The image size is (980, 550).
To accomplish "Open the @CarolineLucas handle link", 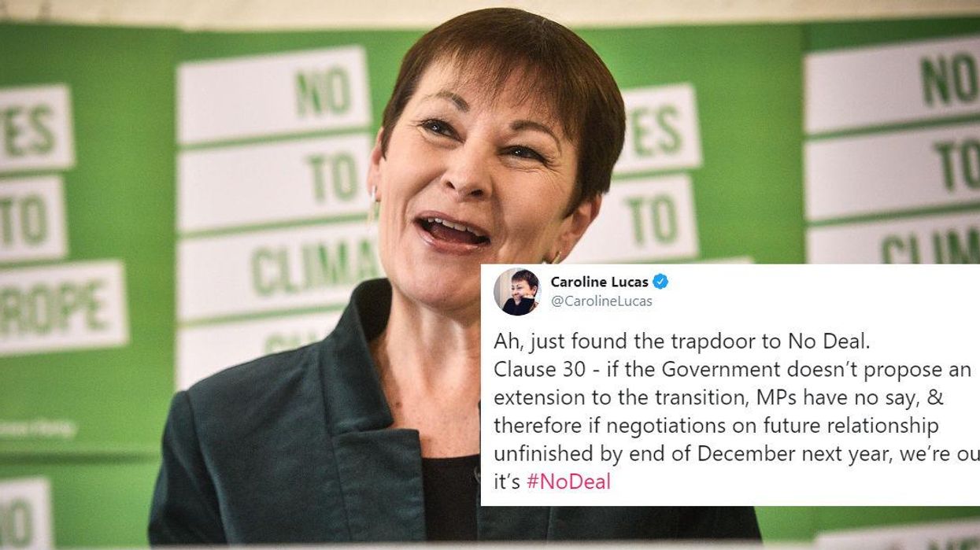I will pyautogui.click(x=601, y=301).
